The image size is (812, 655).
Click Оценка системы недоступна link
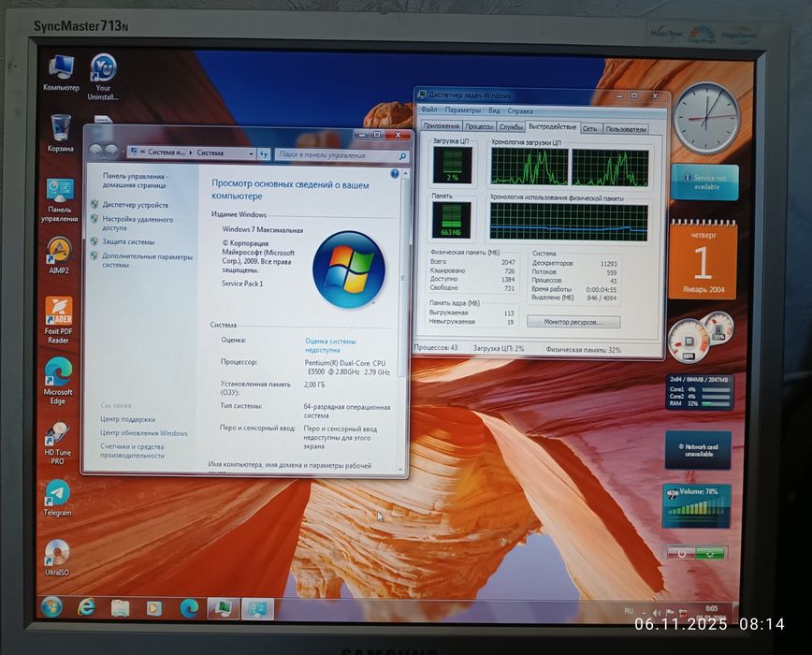330,345
